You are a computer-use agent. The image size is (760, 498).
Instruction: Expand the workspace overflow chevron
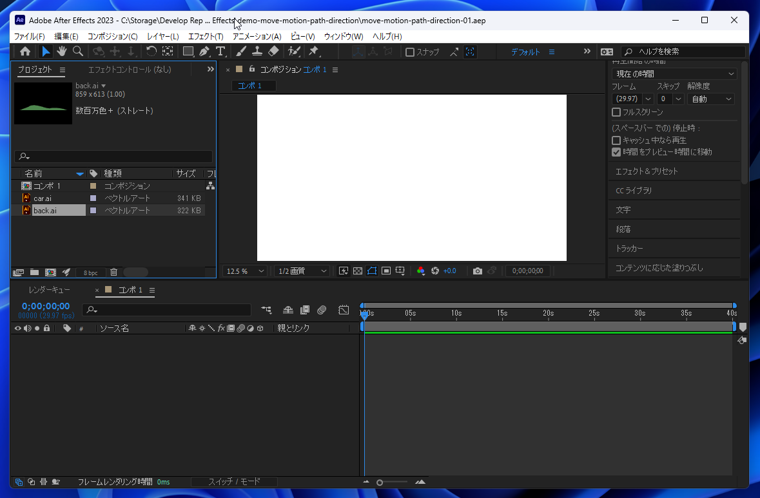(587, 51)
